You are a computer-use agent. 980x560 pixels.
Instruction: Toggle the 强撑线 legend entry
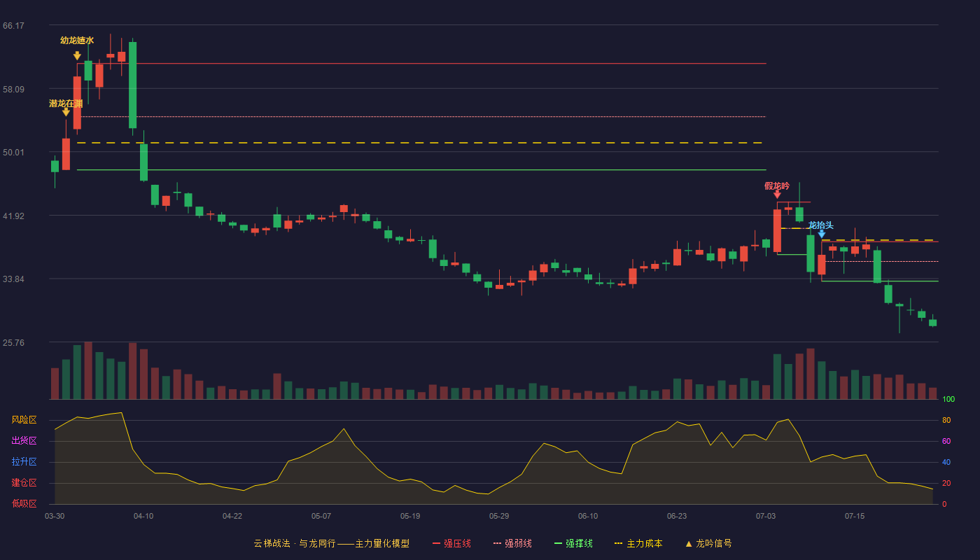pos(573,543)
